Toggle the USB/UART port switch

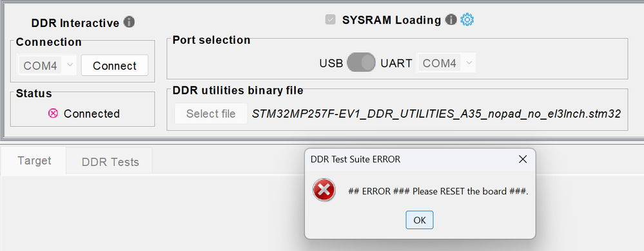coord(361,63)
